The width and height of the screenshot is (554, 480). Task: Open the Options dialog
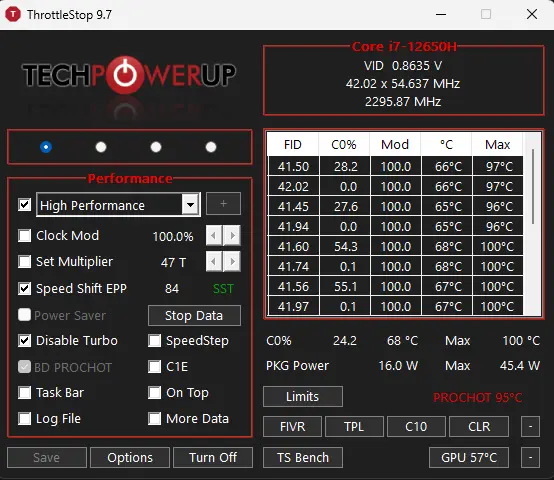(x=130, y=457)
